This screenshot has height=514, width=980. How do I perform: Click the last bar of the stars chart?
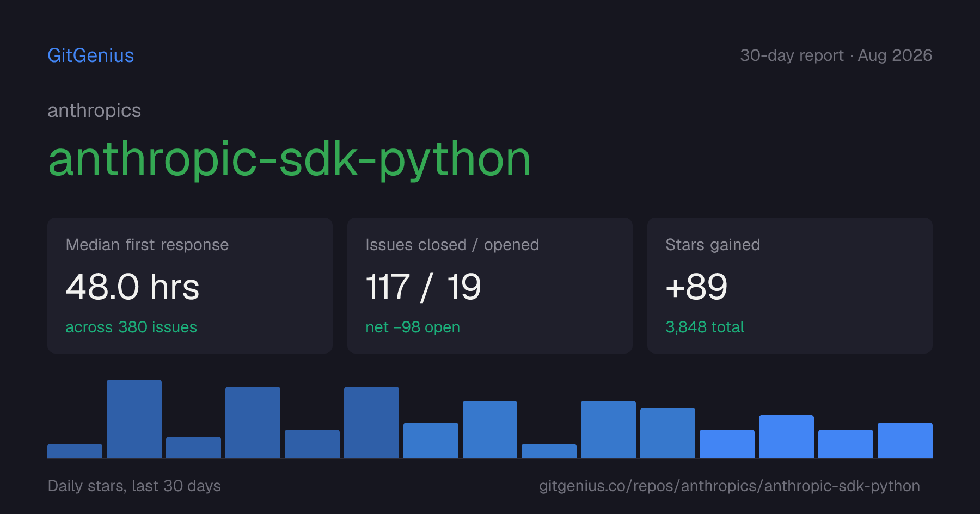tap(905, 440)
